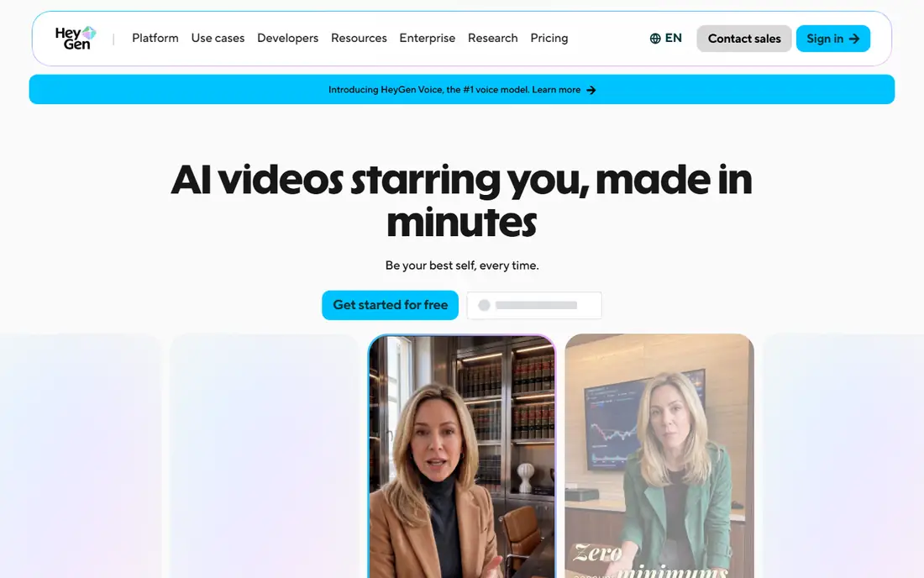Open the Research page
Screen dimensions: 924x578
(x=492, y=39)
